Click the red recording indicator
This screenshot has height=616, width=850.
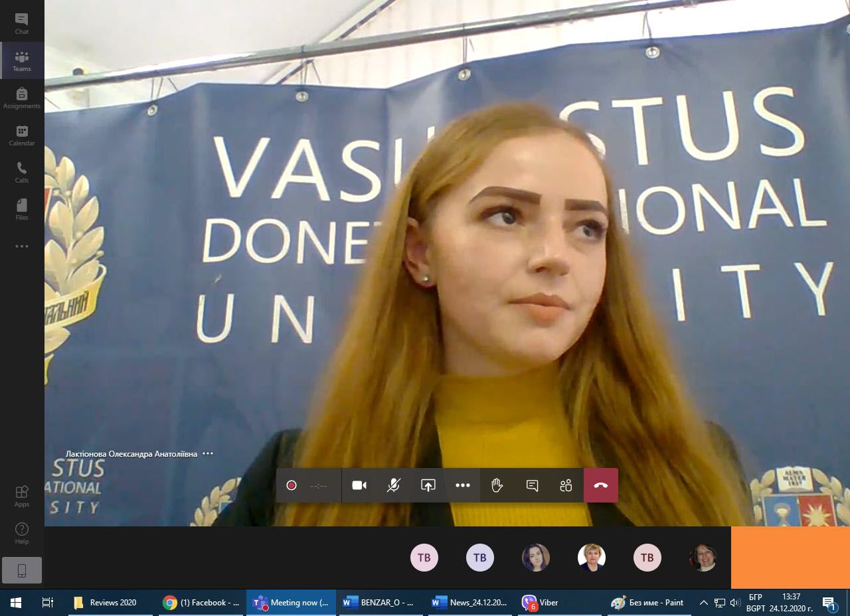pos(291,485)
